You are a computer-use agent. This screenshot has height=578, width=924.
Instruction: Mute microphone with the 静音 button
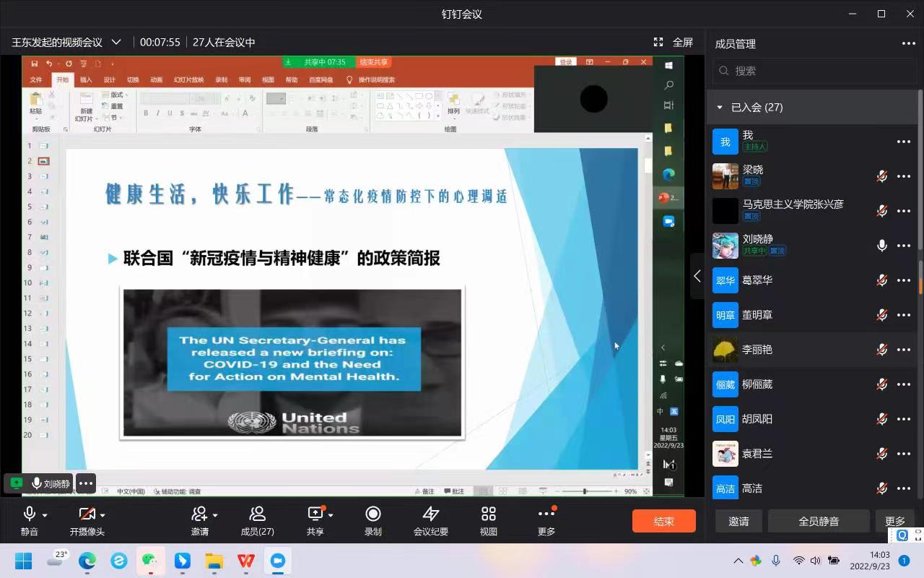[x=30, y=520]
